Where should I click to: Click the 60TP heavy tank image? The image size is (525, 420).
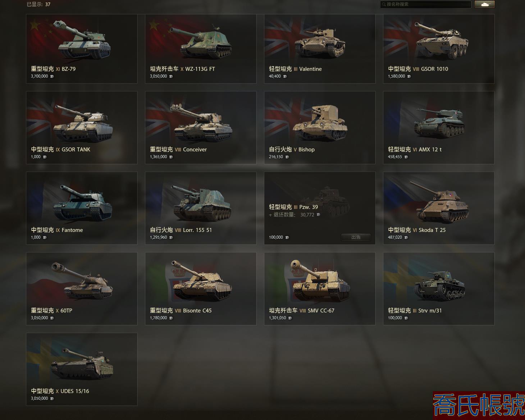click(x=82, y=282)
